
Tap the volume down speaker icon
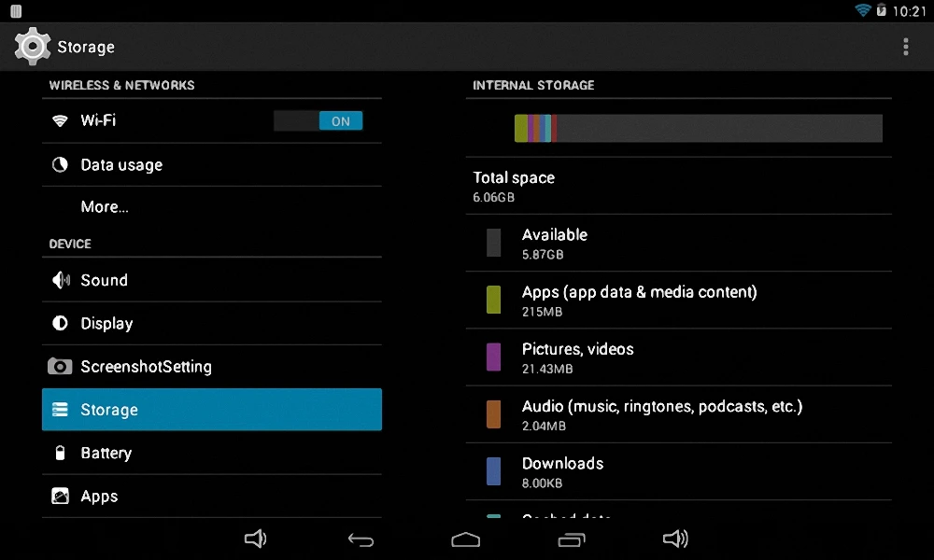click(256, 539)
